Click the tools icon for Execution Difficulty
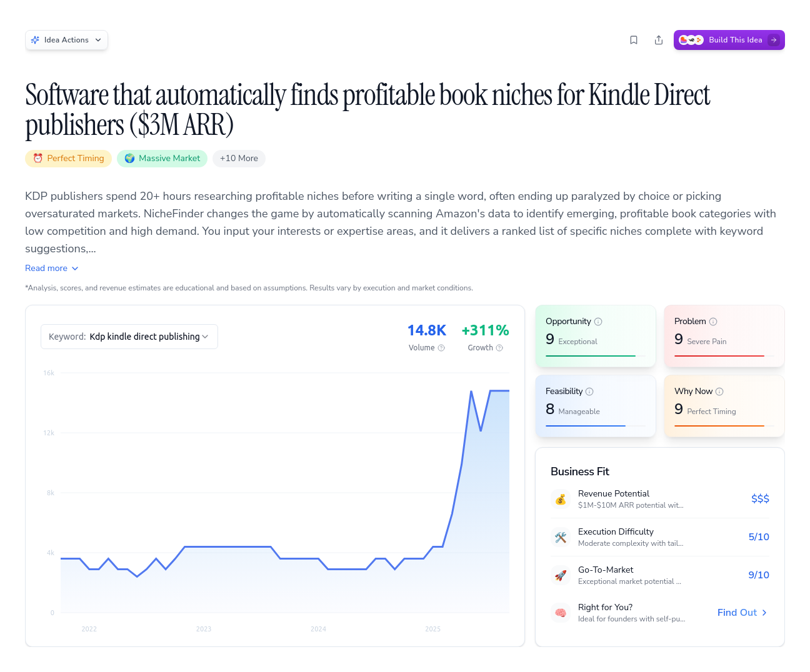This screenshot has width=810, height=672. 561,537
